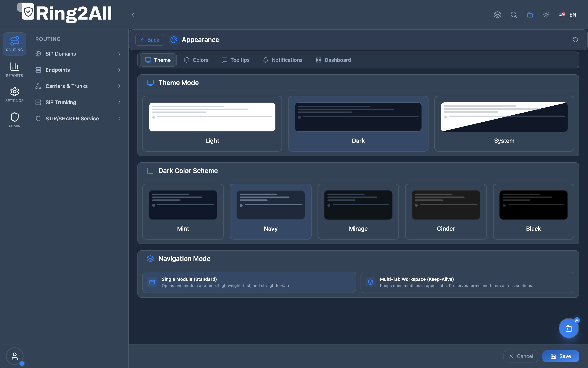Select the Light theme mode
The height and width of the screenshot is (368, 588).
pyautogui.click(x=212, y=124)
